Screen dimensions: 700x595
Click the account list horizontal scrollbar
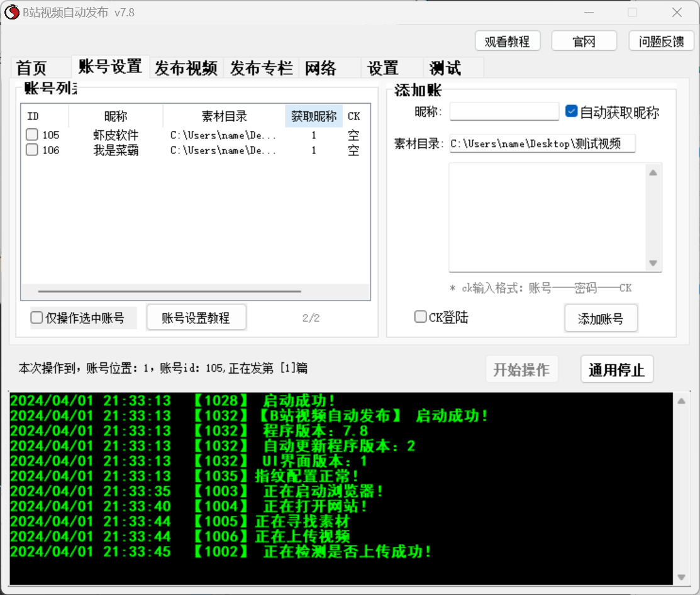tap(170, 291)
